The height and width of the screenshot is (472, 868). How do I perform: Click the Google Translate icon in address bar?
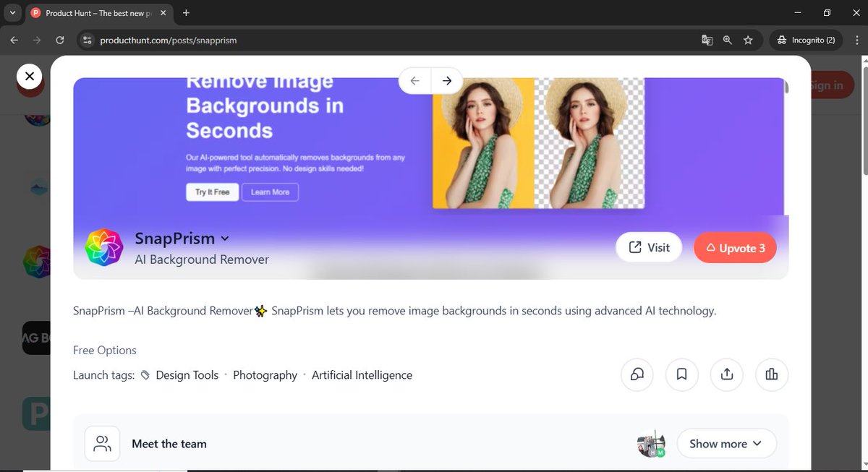(707, 40)
